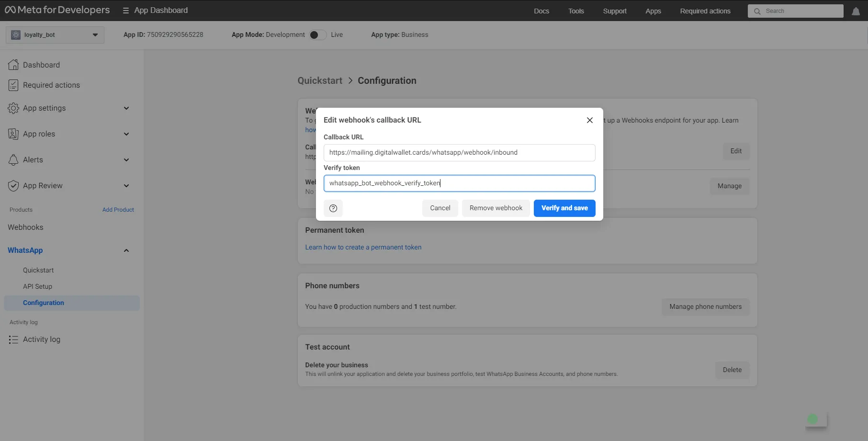Open Support in the top navigation
This screenshot has width=868, height=441.
coord(615,11)
